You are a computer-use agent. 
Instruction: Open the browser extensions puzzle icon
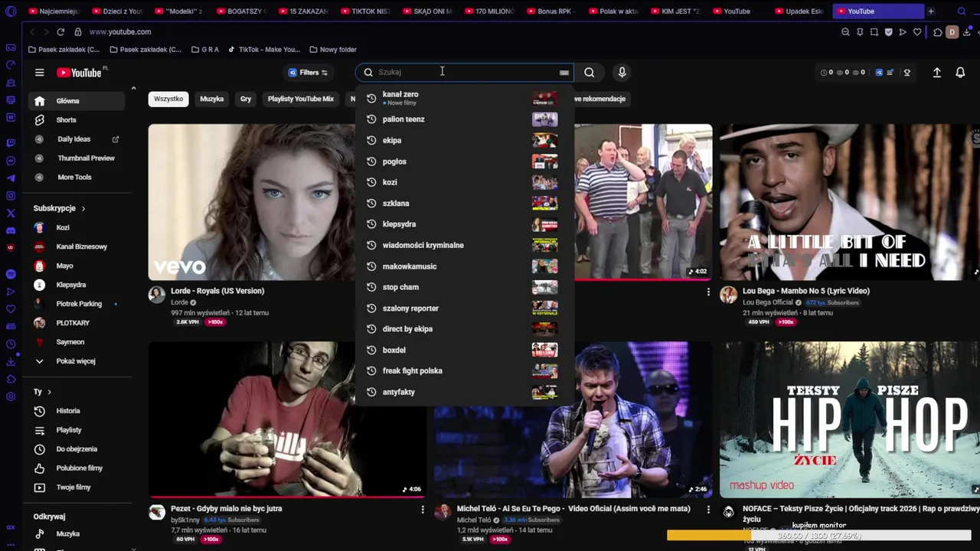(x=938, y=32)
